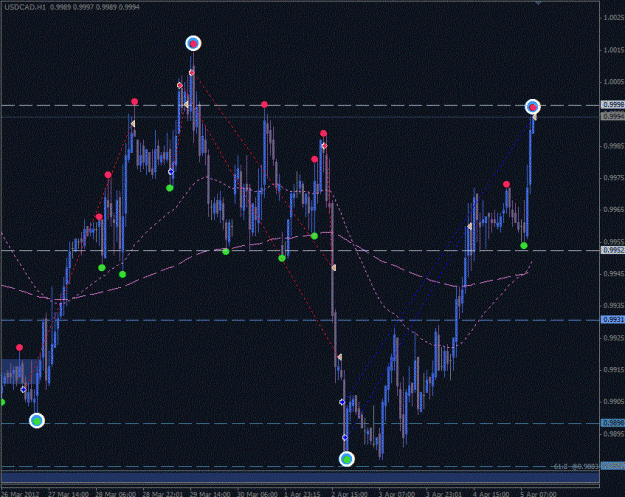Screen dimensions: 625x497
Task: Click the 61.8 Fibonacci level label
Action: pyautogui.click(x=576, y=466)
